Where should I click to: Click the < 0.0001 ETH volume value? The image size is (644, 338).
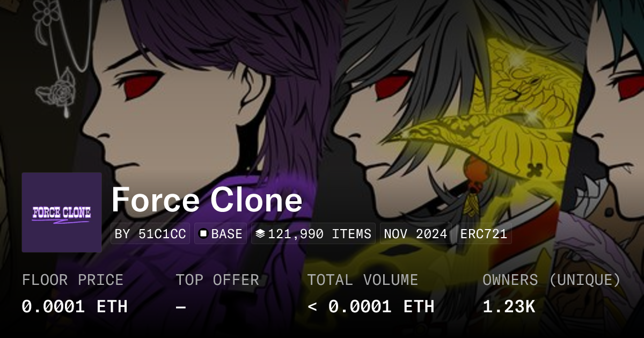click(x=371, y=306)
